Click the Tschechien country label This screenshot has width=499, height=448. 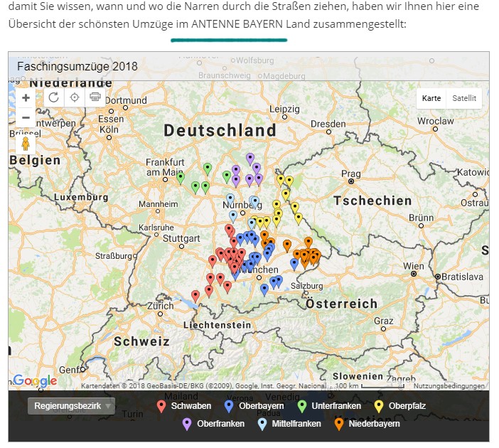[x=372, y=201]
